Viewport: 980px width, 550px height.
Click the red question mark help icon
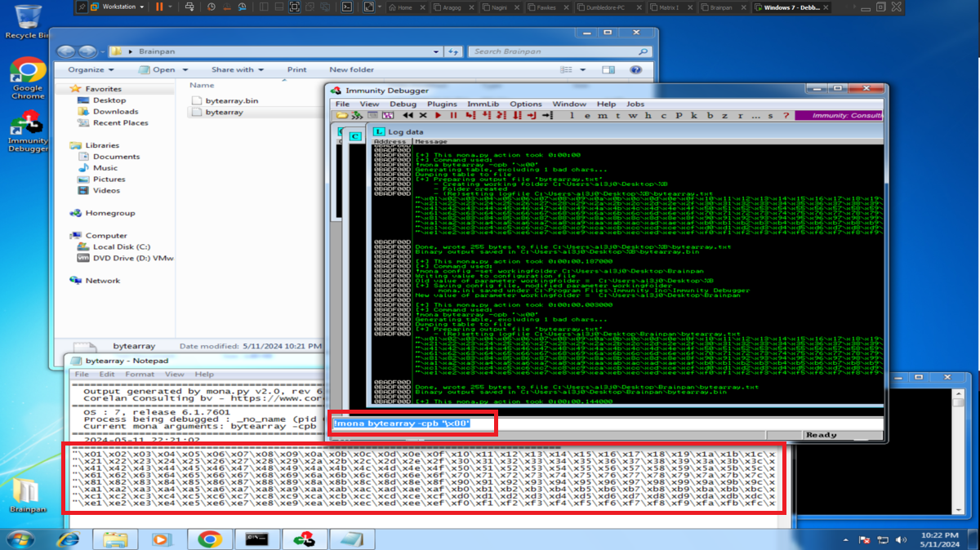point(786,115)
